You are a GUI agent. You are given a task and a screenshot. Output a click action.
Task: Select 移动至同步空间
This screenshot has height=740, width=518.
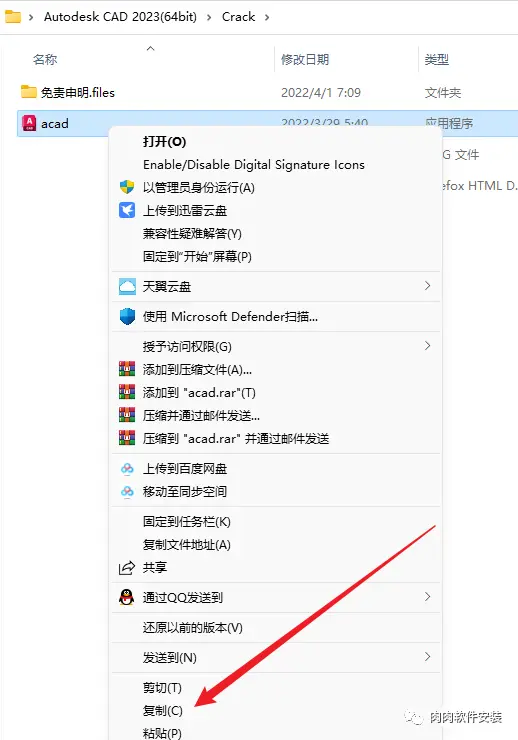185,492
